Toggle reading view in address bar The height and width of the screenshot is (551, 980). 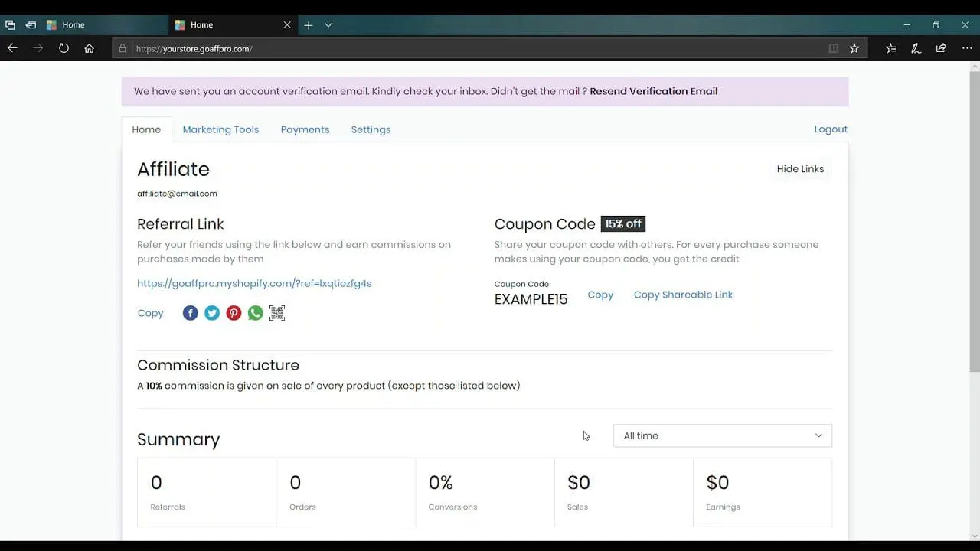click(834, 48)
